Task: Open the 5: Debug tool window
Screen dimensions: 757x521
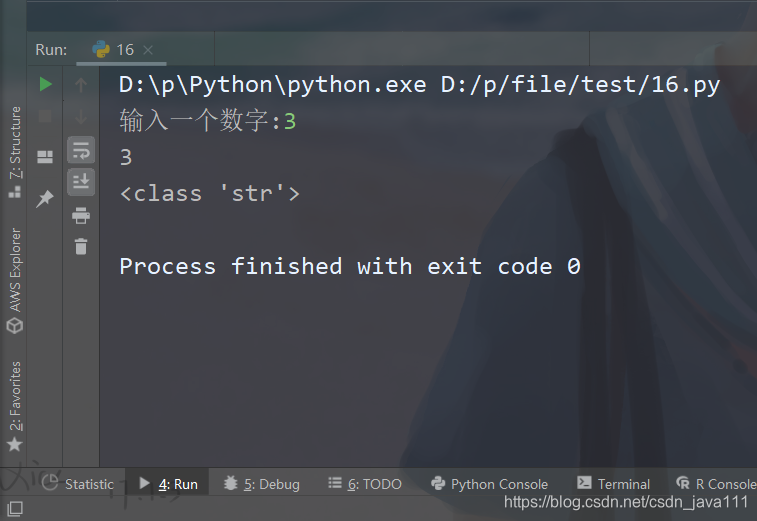Action: coord(262,483)
